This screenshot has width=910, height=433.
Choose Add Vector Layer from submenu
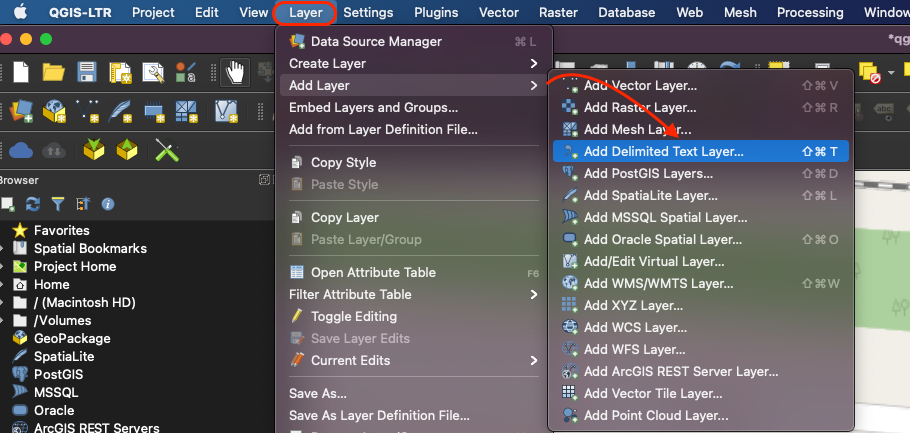coord(700,85)
